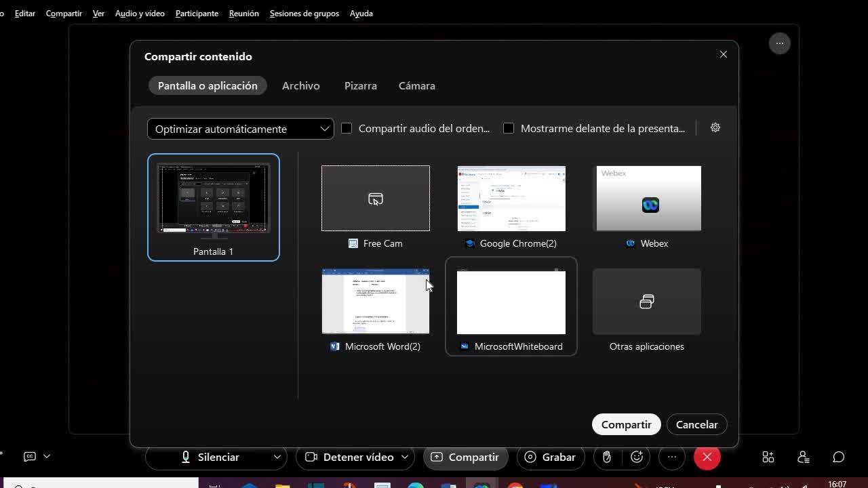
Task: Open the reactions emoji icon
Action: click(x=636, y=457)
